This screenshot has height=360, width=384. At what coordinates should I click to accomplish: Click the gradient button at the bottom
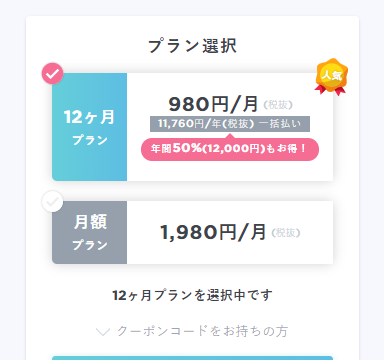click(x=192, y=358)
